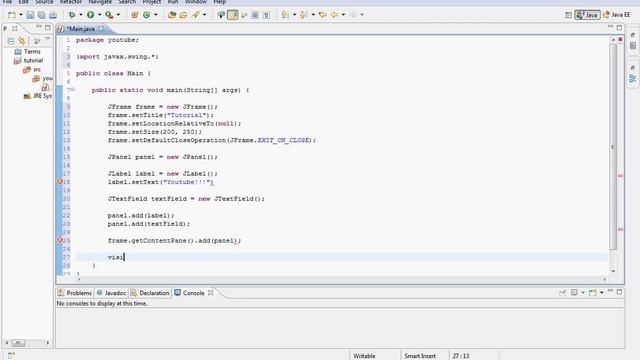
Task: Switch to the Java EE perspective
Action: 616,15
